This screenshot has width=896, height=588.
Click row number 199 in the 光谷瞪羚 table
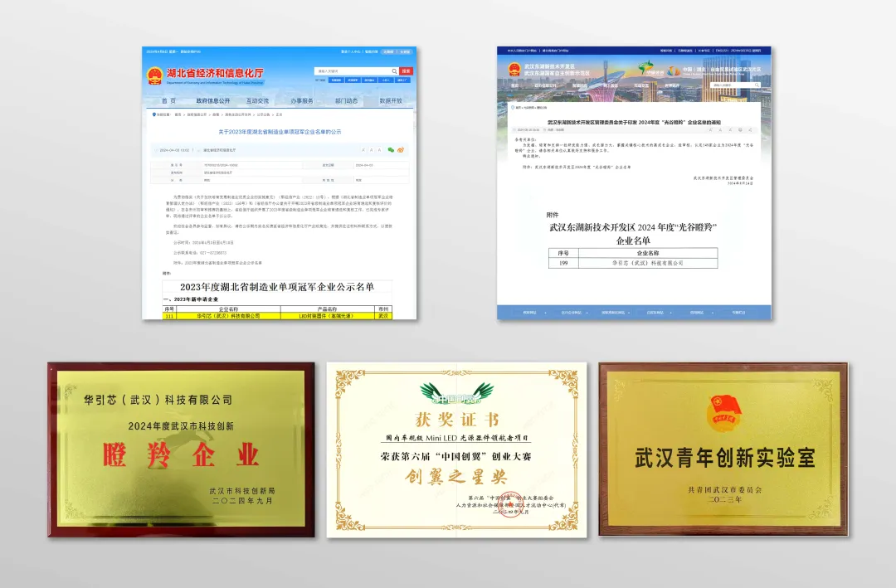click(563, 263)
